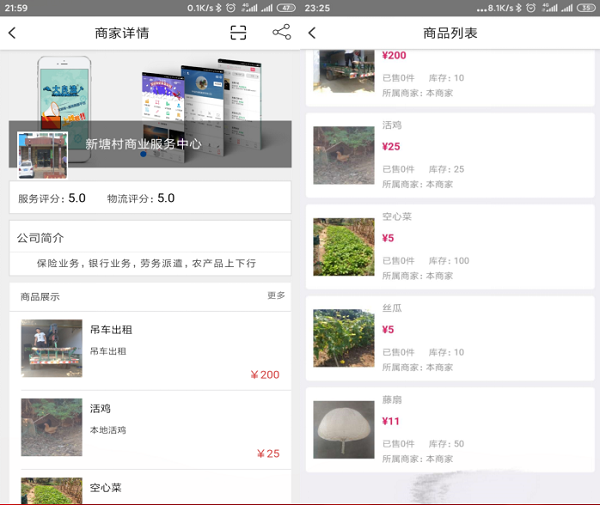Tap the 吊车出租 product thumbnail
This screenshot has height=505, width=600.
[51, 348]
